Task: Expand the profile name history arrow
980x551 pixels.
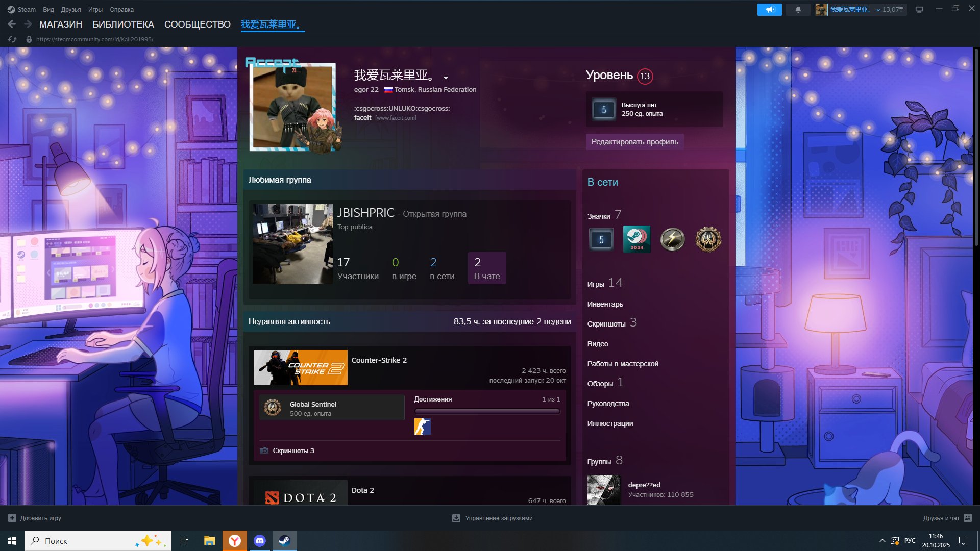Action: coord(446,78)
